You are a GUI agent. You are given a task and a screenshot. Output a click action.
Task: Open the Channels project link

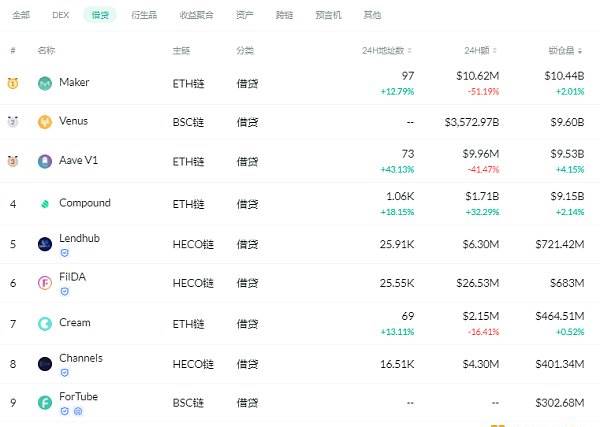(81, 358)
